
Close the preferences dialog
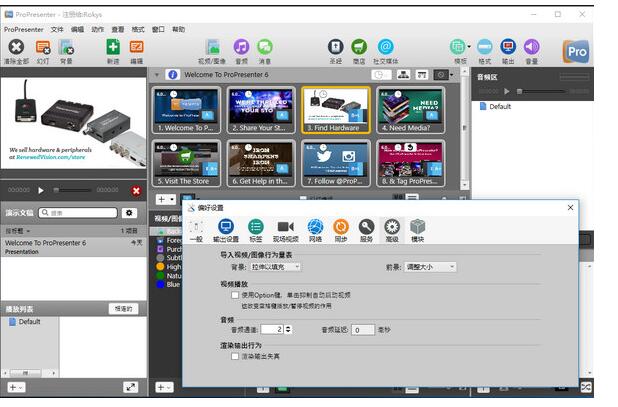tap(570, 208)
